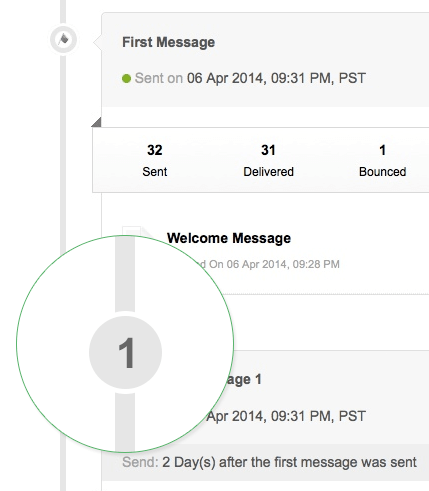Click the gray 'Sent on' label
Image resolution: width=429 pixels, height=491 pixels.
[159, 78]
